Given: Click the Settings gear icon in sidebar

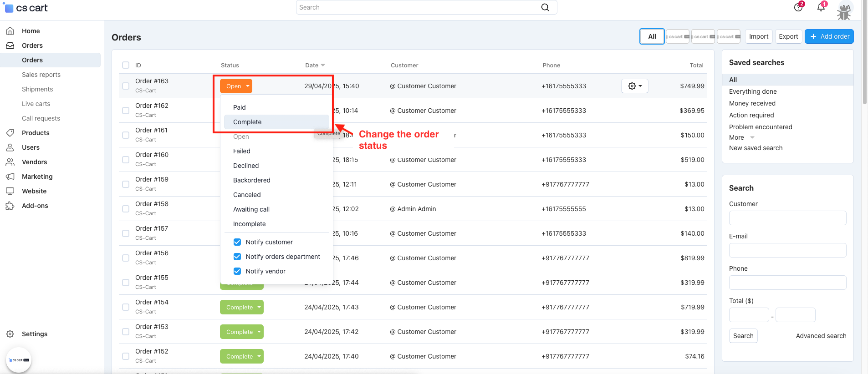Looking at the screenshot, I should (10, 334).
